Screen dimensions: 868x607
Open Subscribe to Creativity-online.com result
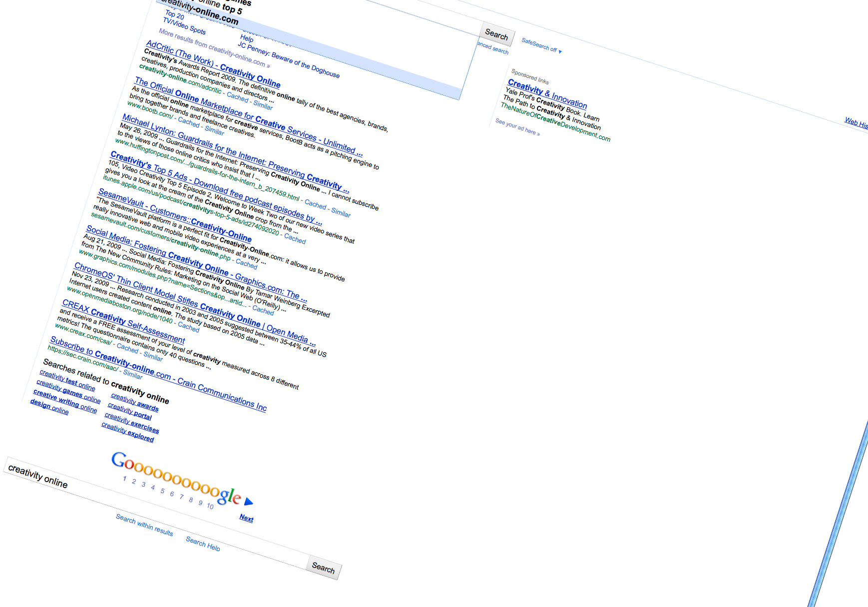pyautogui.click(x=158, y=374)
